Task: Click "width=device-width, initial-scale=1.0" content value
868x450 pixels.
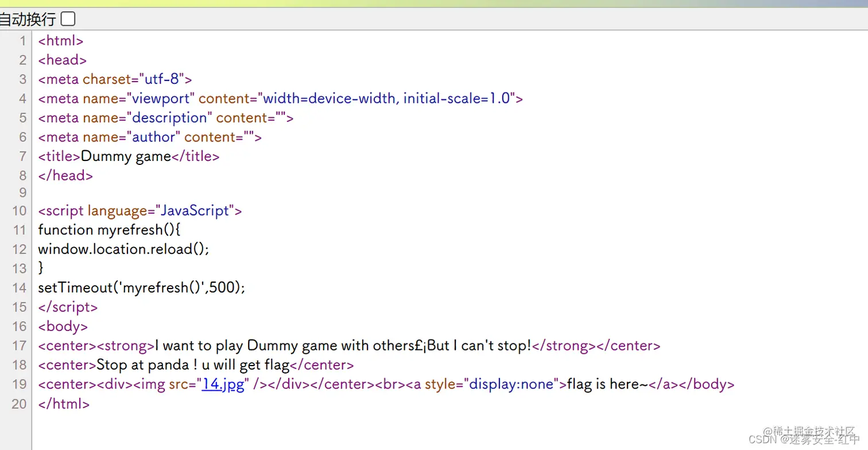Action: click(x=386, y=98)
